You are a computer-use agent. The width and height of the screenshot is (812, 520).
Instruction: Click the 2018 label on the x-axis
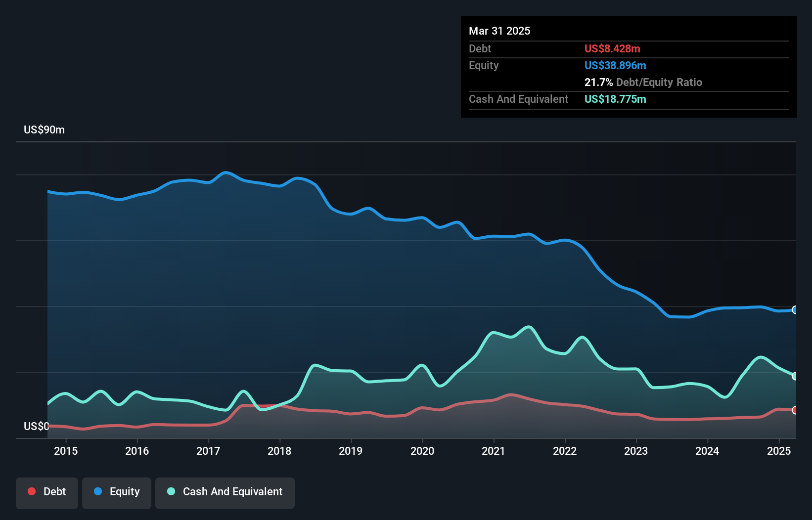(x=279, y=451)
